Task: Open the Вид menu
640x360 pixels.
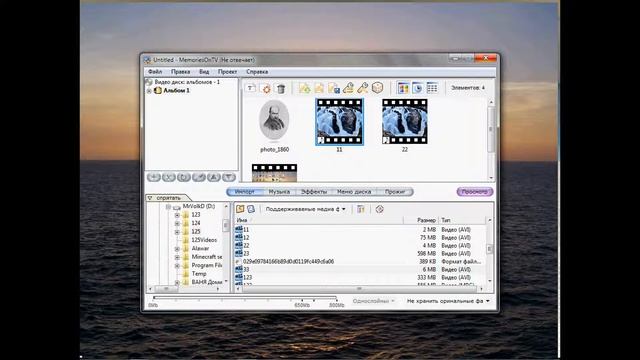Action: 204,71
